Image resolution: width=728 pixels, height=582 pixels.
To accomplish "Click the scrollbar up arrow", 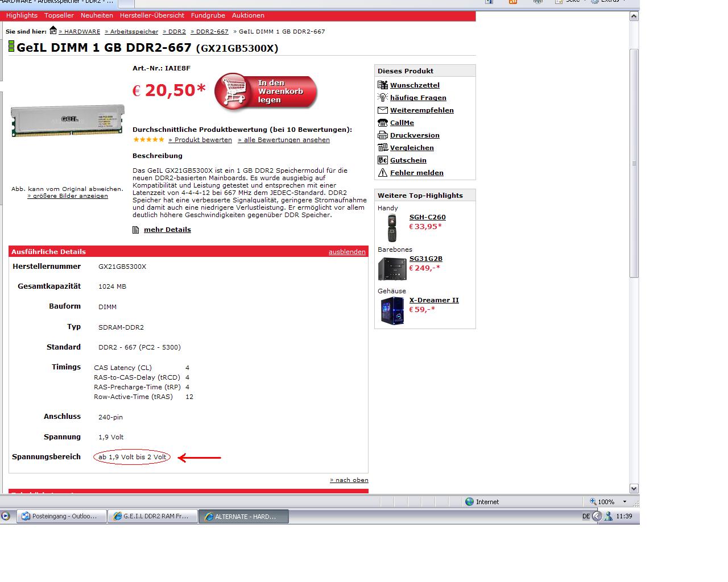I will (634, 16).
